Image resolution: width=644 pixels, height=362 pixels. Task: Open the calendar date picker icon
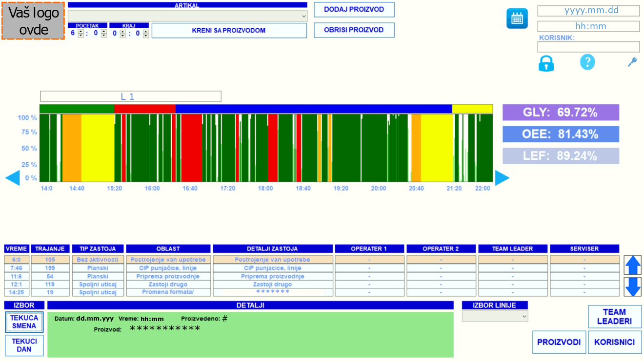point(517,19)
